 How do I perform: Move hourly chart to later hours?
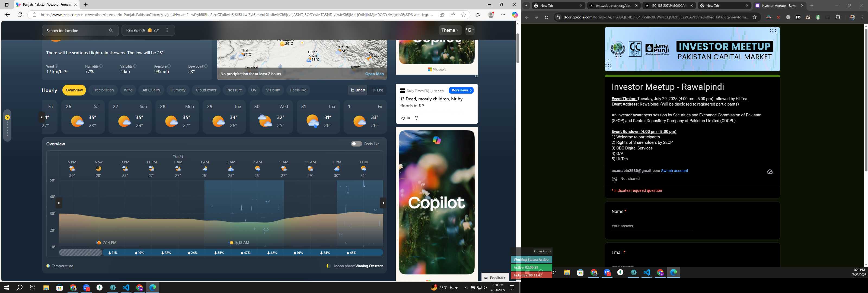383,203
